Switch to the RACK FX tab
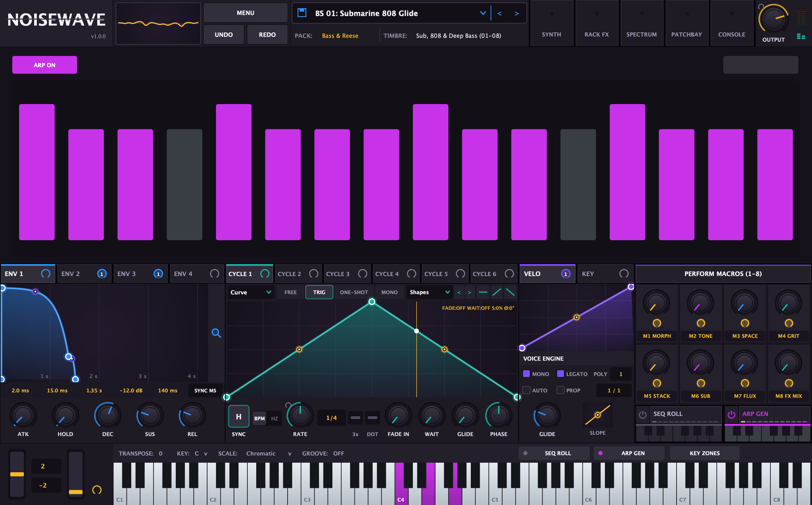Screen dimensions: 812x505 596,23
